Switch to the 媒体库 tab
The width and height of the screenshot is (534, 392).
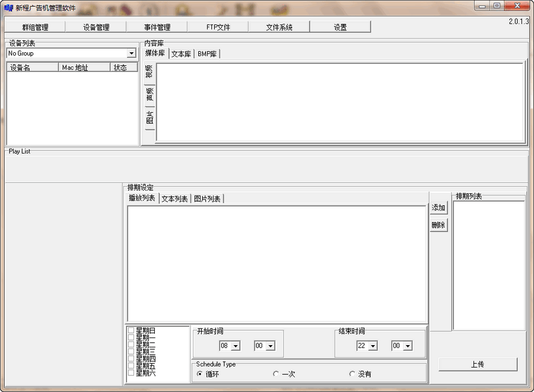(x=155, y=53)
